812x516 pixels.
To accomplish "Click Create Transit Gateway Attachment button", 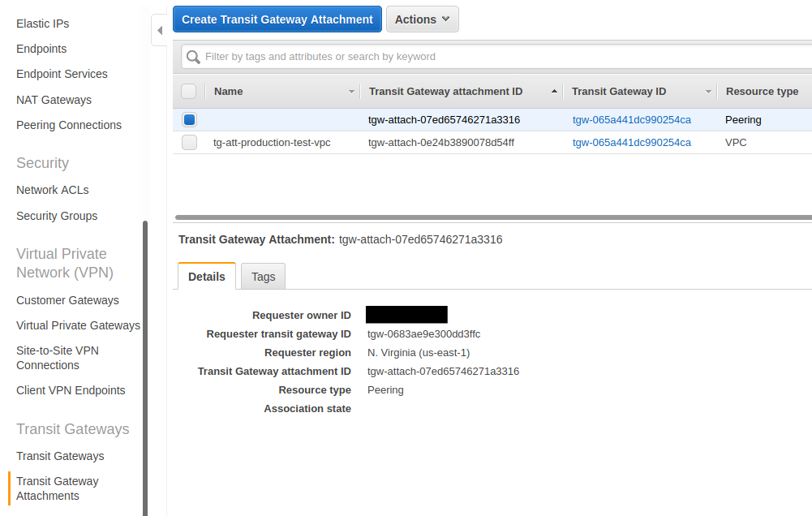I will pos(277,19).
